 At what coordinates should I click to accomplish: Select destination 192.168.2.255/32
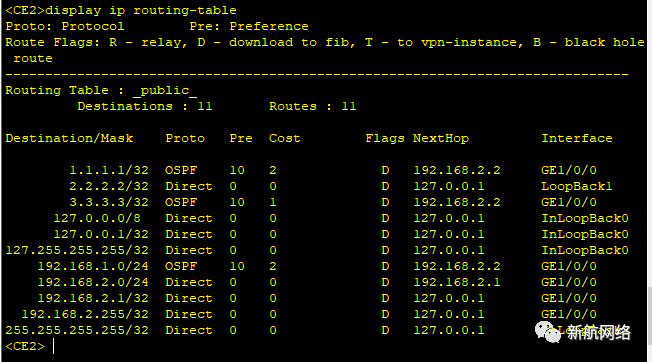pos(85,314)
